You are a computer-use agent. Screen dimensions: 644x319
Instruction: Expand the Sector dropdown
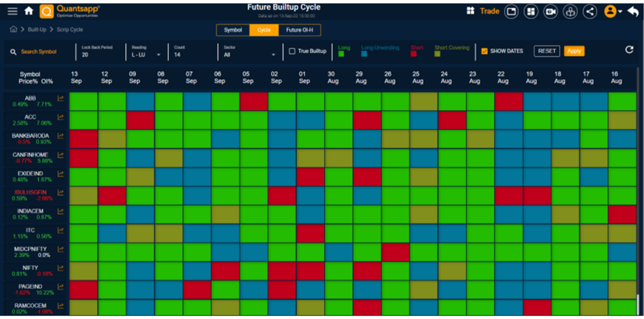pyautogui.click(x=273, y=54)
